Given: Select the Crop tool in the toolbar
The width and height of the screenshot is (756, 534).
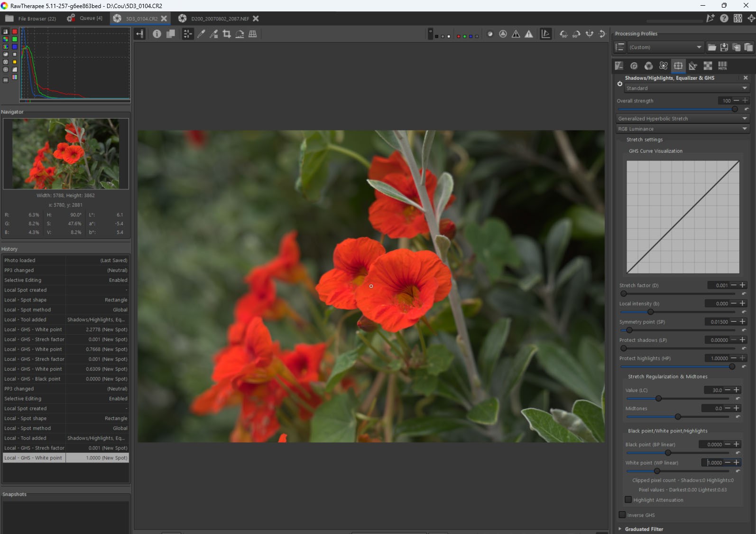Looking at the screenshot, I should 227,34.
